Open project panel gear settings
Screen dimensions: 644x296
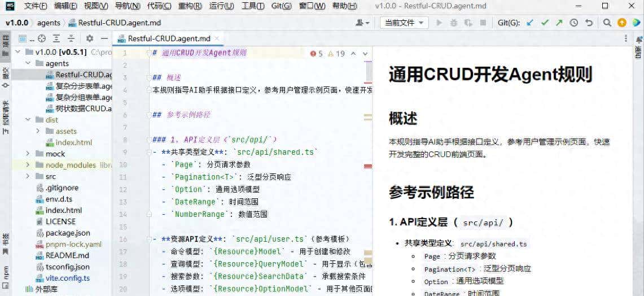[x=90, y=38]
